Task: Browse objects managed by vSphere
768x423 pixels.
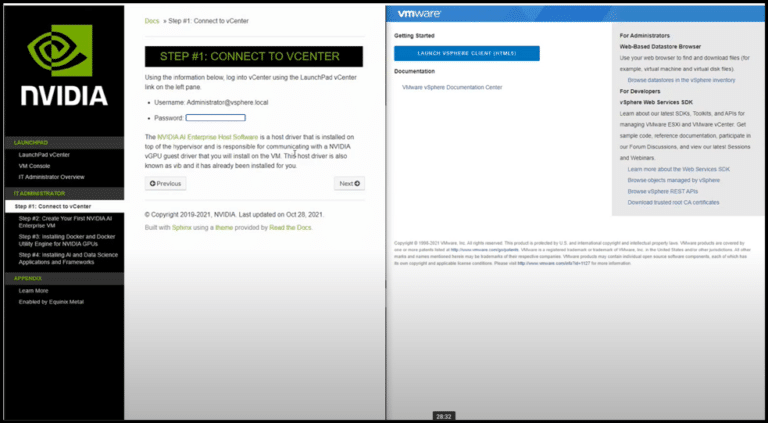Action: (x=673, y=180)
